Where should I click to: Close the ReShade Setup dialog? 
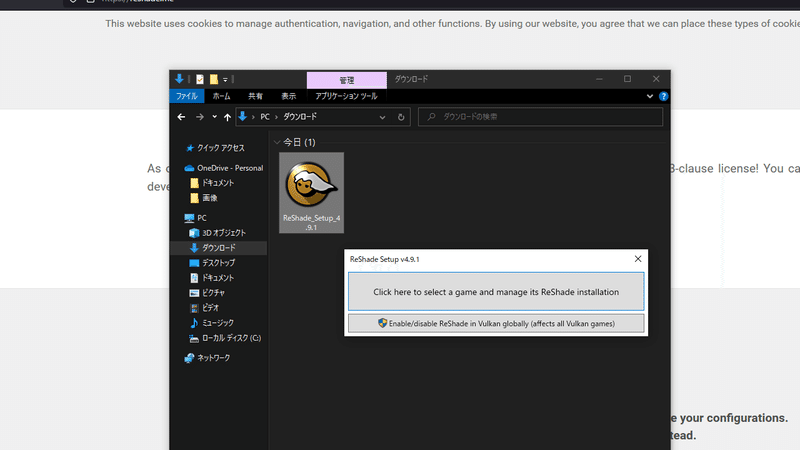638,259
